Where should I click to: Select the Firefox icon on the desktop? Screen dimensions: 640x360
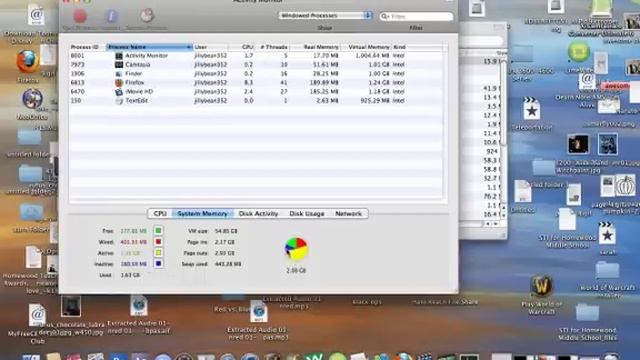28,62
